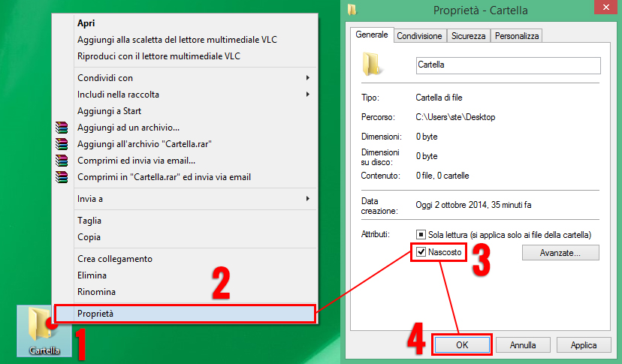This screenshot has height=364, width=622.
Task: Close the Proprietà - Cartella dialog
Action: (605, 8)
